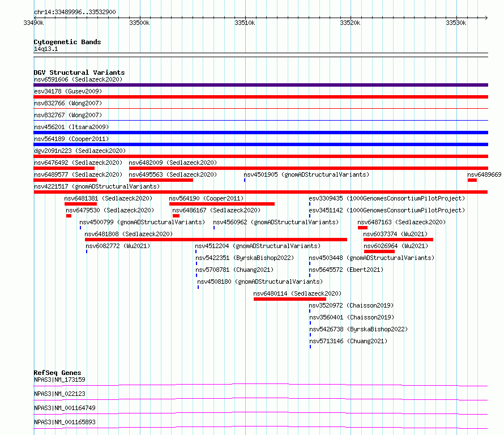The image size is (504, 435).
Task: Click the nsv5422351 (ByrskaBishop2022) label
Action: 245,258
